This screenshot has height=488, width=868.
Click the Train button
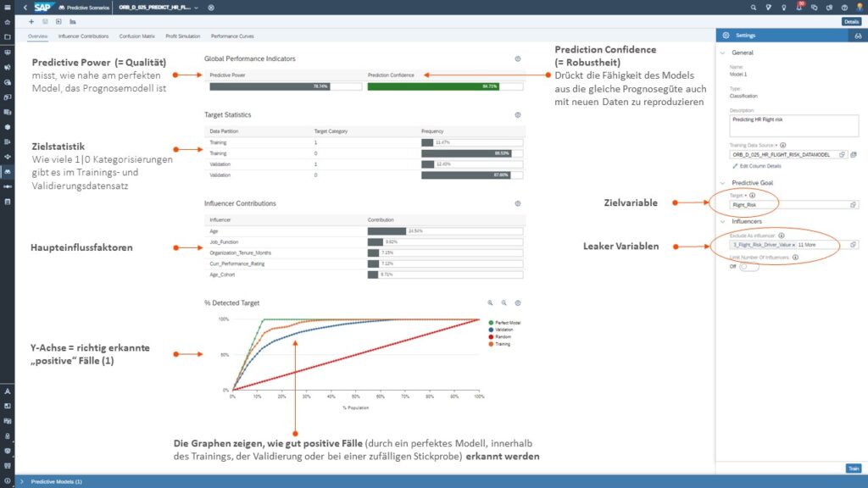[x=853, y=469]
